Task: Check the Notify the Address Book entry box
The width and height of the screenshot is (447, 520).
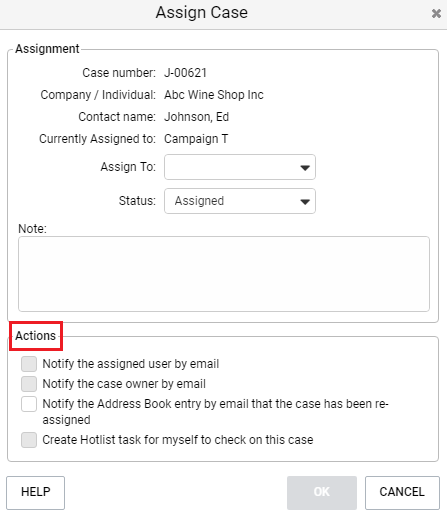Action: (x=29, y=404)
